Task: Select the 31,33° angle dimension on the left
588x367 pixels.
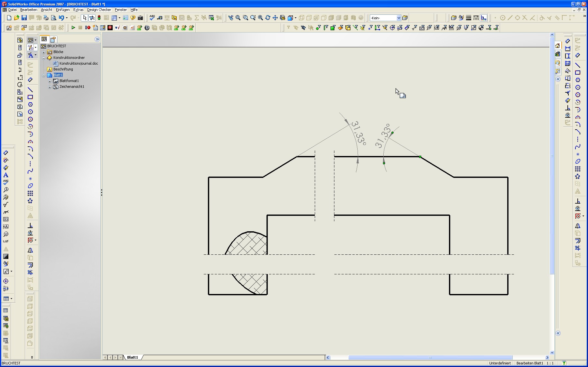Action: 359,133
